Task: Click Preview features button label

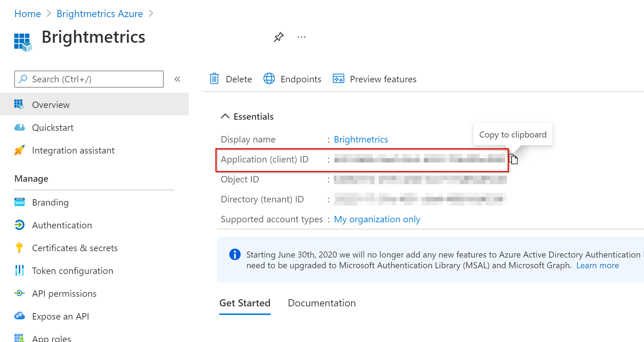Action: coord(383,79)
